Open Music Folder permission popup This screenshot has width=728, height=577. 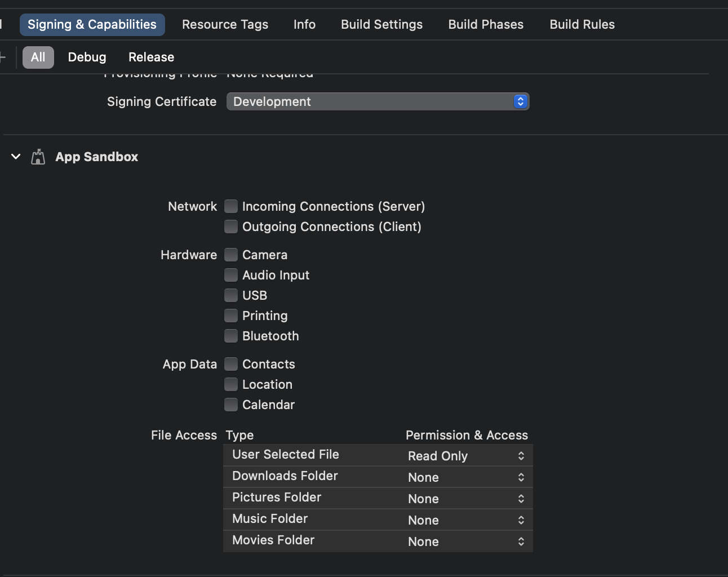[467, 520]
